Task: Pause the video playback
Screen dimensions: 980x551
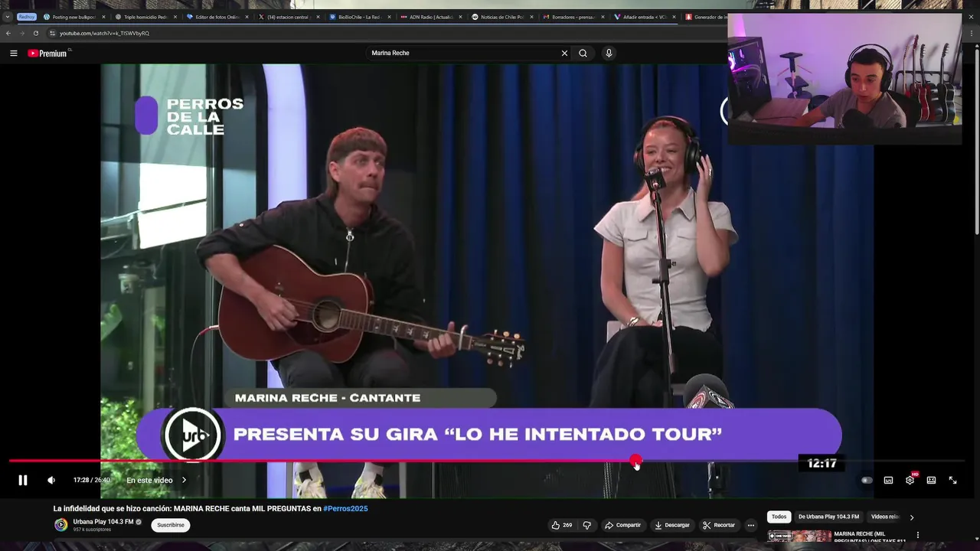Action: [23, 480]
